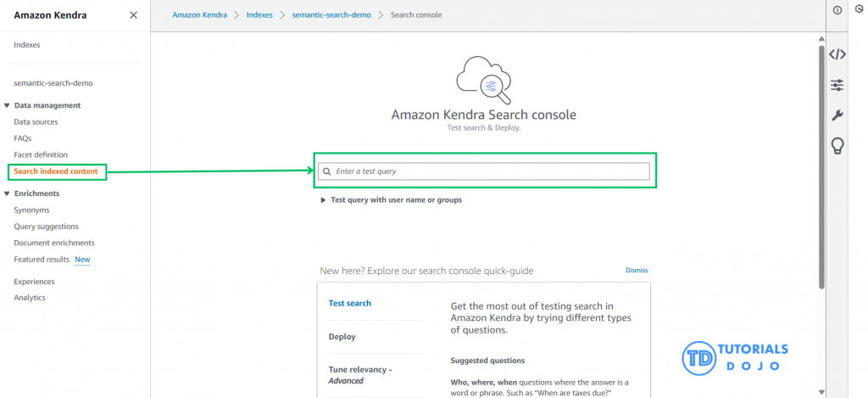This screenshot has width=868, height=398.
Task: Go to Indexes in the breadcrumb
Action: click(x=259, y=15)
